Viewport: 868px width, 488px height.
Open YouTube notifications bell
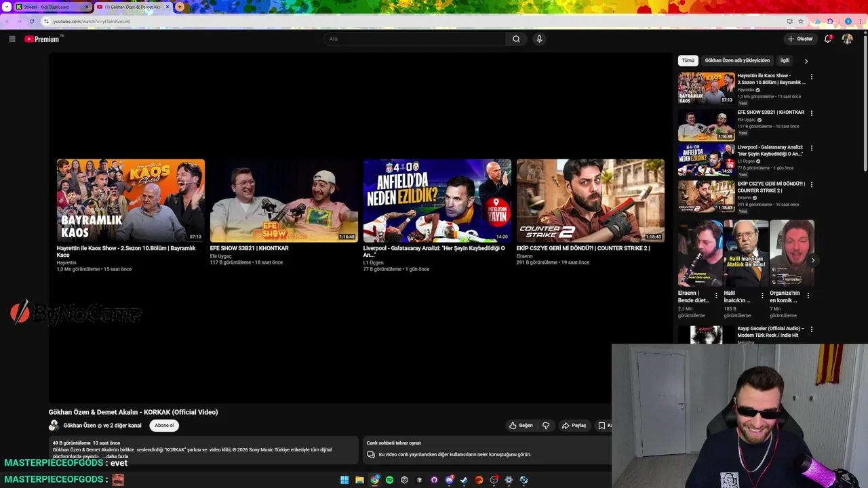pos(828,39)
